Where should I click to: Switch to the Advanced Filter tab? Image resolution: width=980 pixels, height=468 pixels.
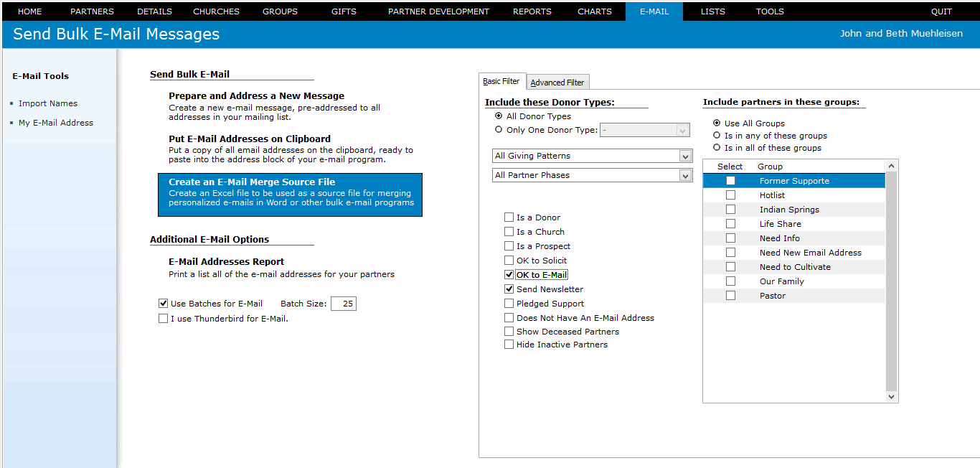[x=557, y=83]
